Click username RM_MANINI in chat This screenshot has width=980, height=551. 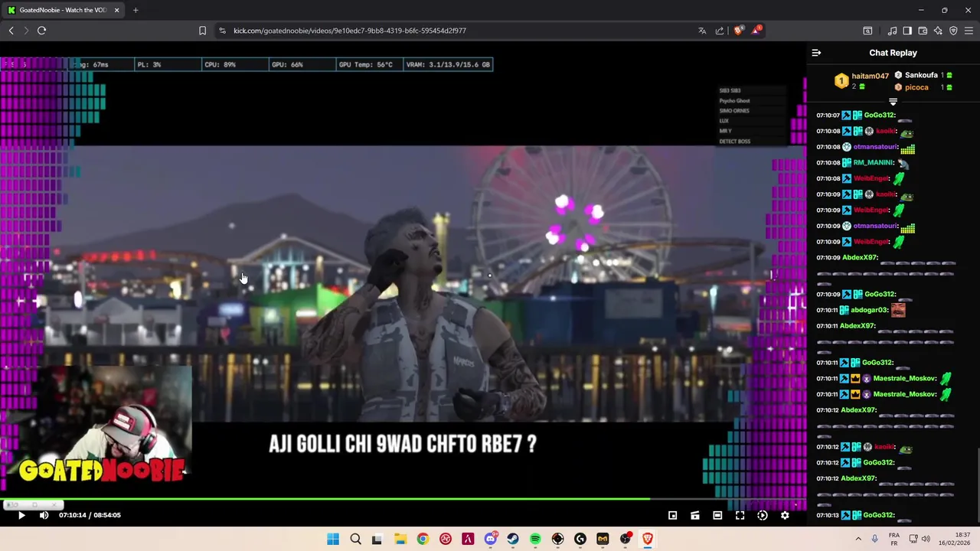[x=874, y=162]
